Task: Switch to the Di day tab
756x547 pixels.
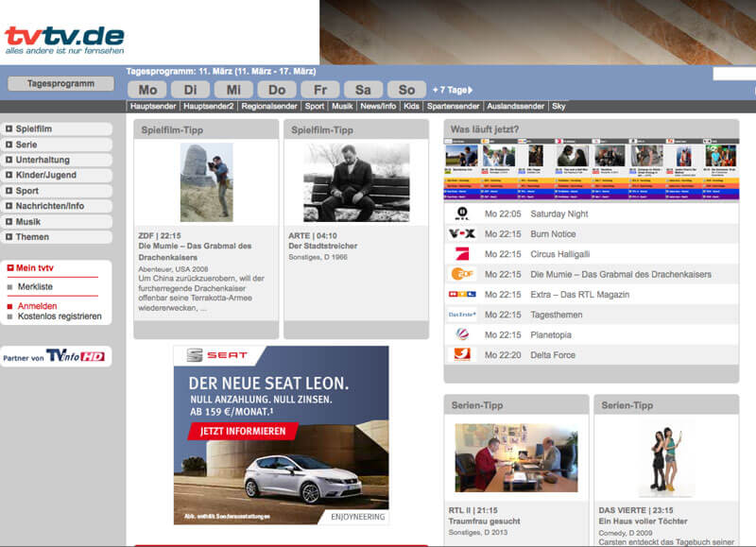Action: coord(191,90)
